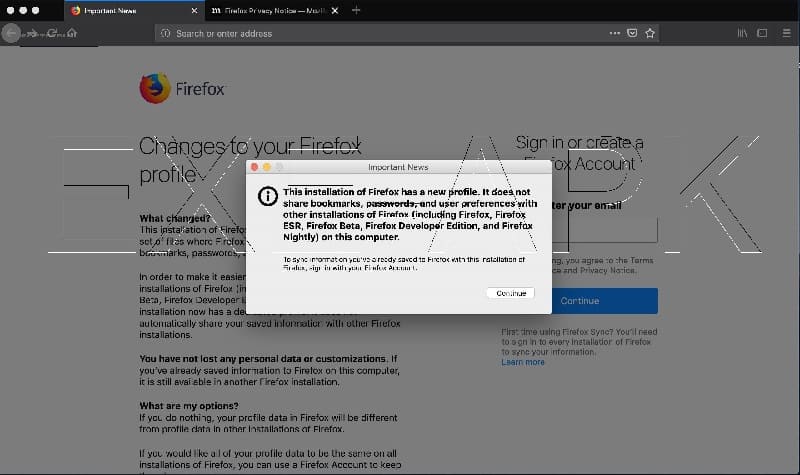Close the Firefox Privacy Notice tab
This screenshot has width=800, height=475.
tap(335, 11)
